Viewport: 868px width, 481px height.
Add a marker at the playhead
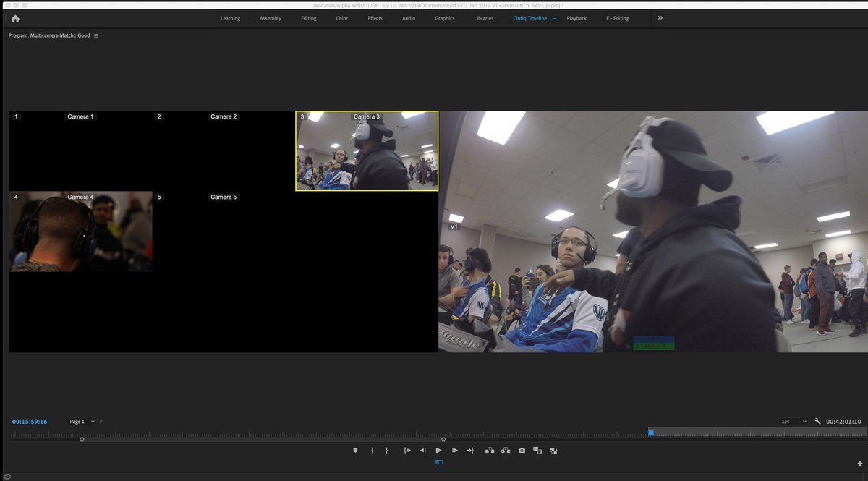(x=355, y=450)
